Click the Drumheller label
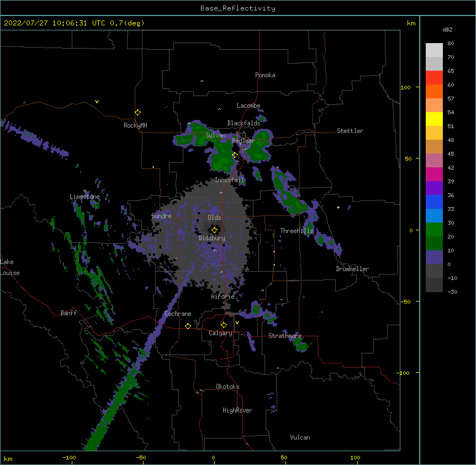Image resolution: width=476 pixels, height=465 pixels. [352, 269]
